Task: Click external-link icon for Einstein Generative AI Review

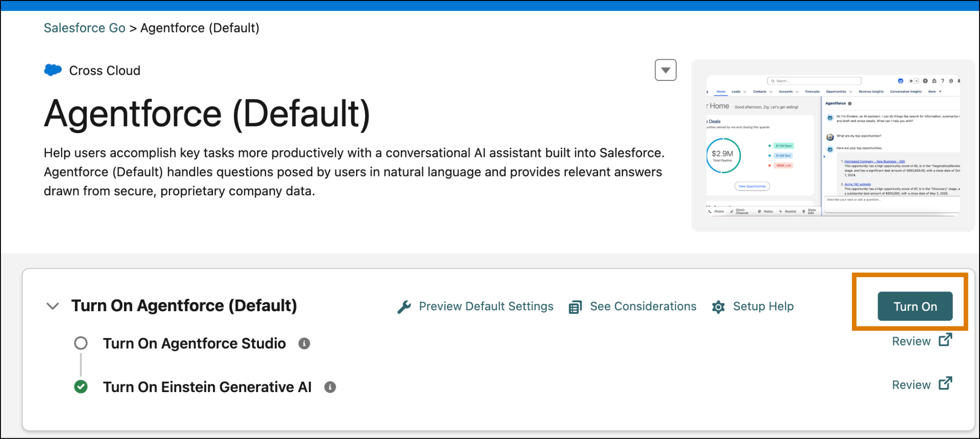Action: (946, 383)
